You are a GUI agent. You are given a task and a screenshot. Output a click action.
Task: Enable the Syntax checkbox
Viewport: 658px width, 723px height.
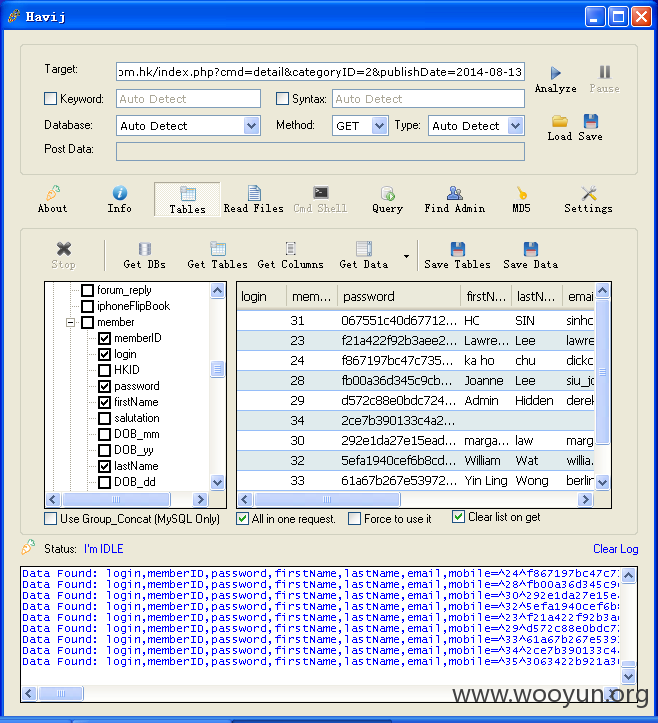pyautogui.click(x=282, y=99)
